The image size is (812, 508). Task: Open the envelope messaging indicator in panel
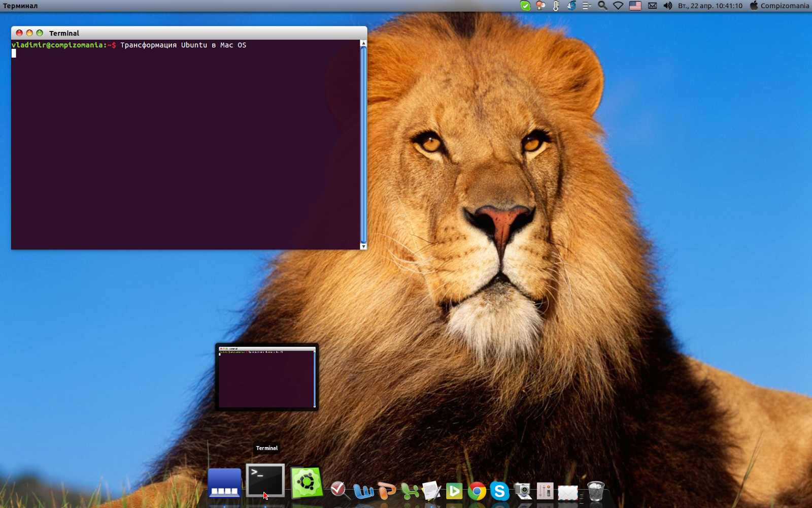coord(653,6)
